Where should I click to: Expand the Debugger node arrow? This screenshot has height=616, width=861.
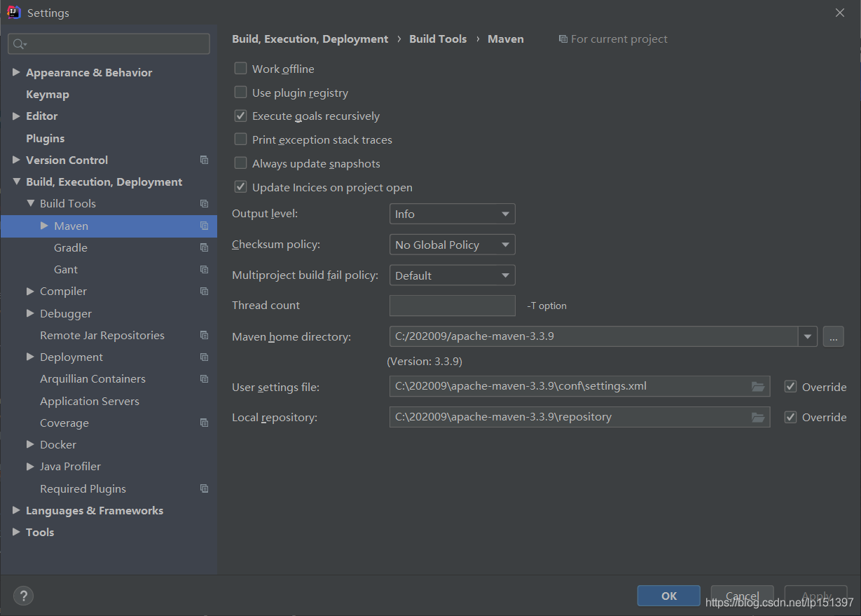coord(30,313)
